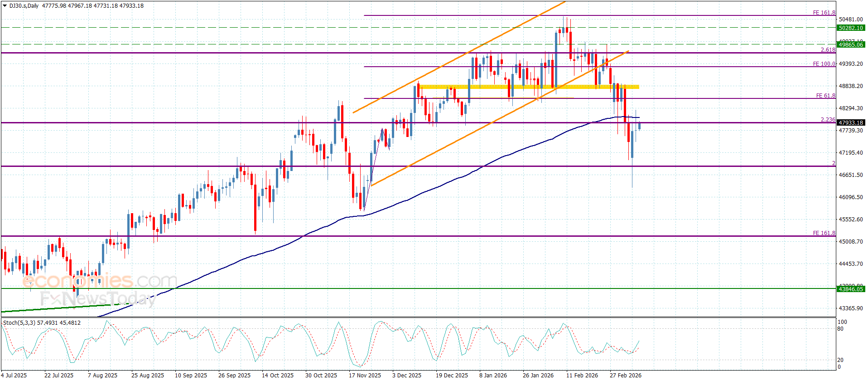Click the 50481.00 price axis label
The image size is (868, 381).
click(851, 20)
